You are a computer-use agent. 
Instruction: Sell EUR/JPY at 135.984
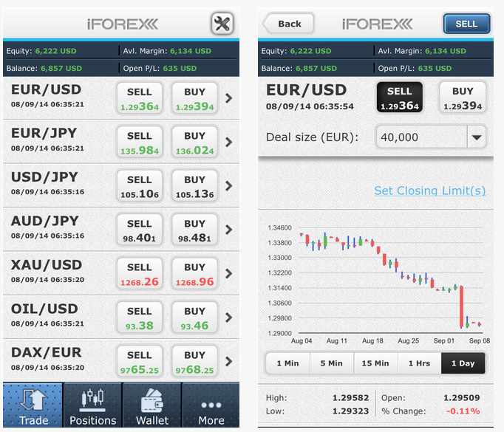[140, 142]
